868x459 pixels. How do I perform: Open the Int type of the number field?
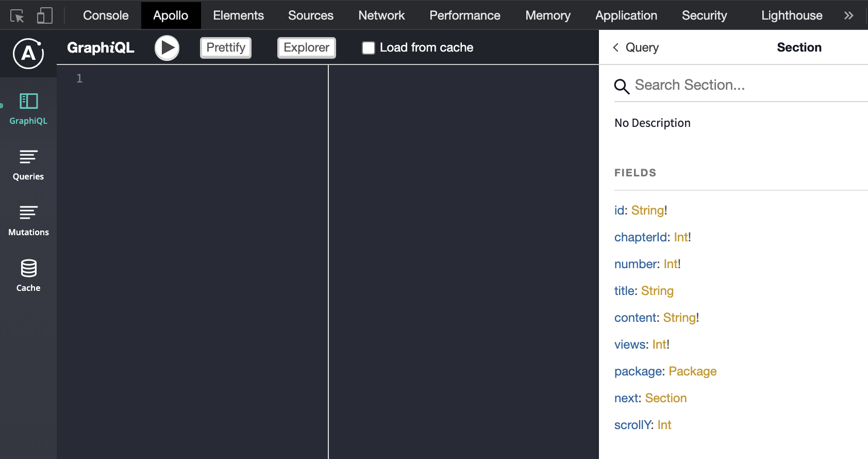point(671,264)
